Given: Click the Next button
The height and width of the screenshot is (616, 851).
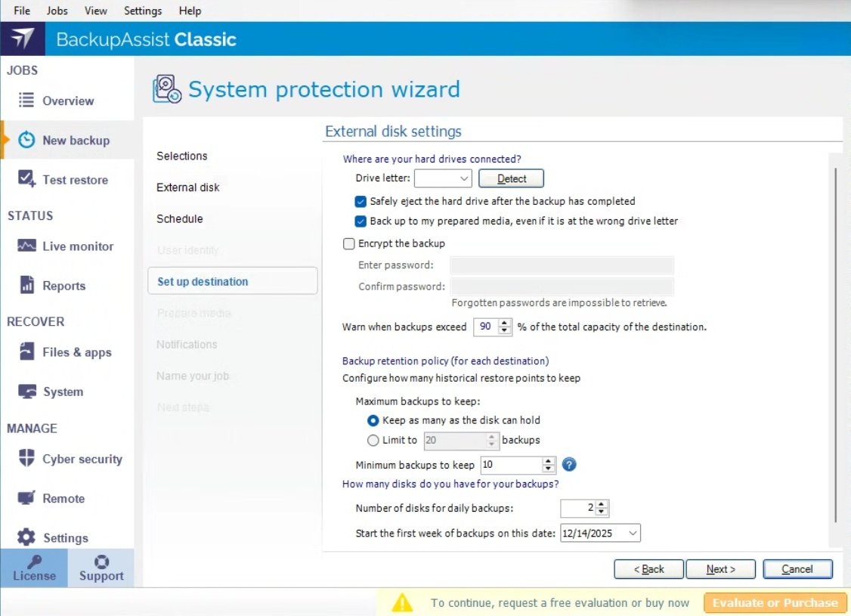Looking at the screenshot, I should point(720,569).
